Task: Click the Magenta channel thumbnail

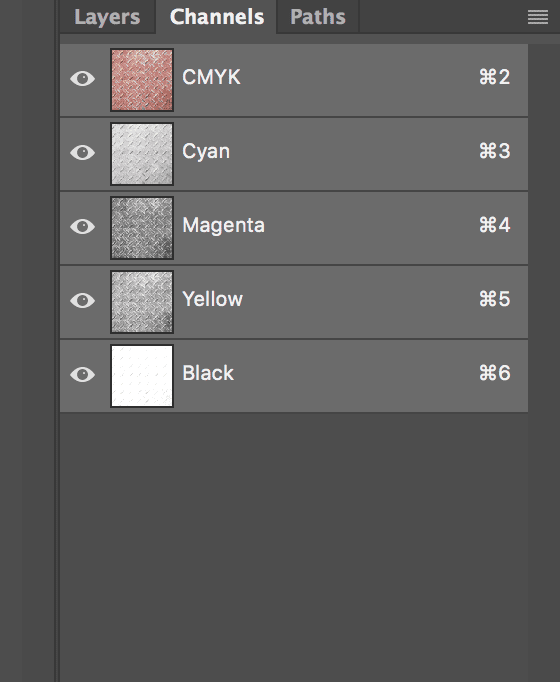Action: [x=142, y=228]
